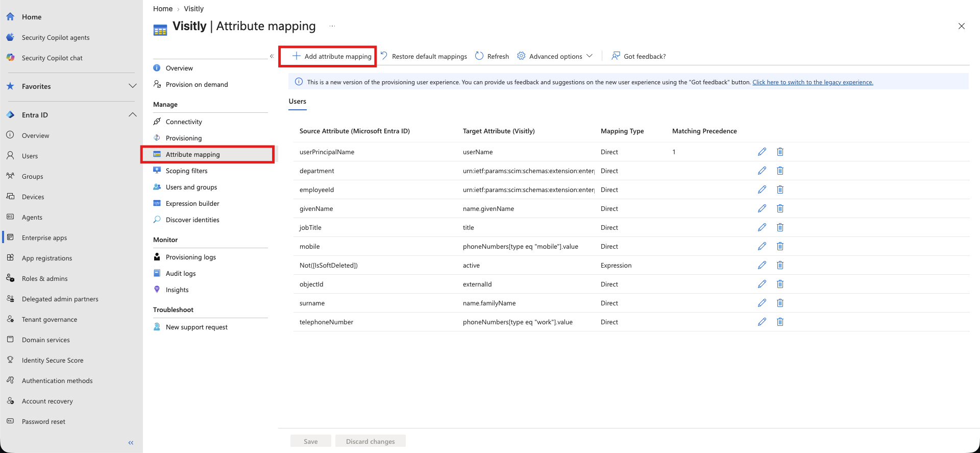Open Provision on demand

[x=197, y=84]
